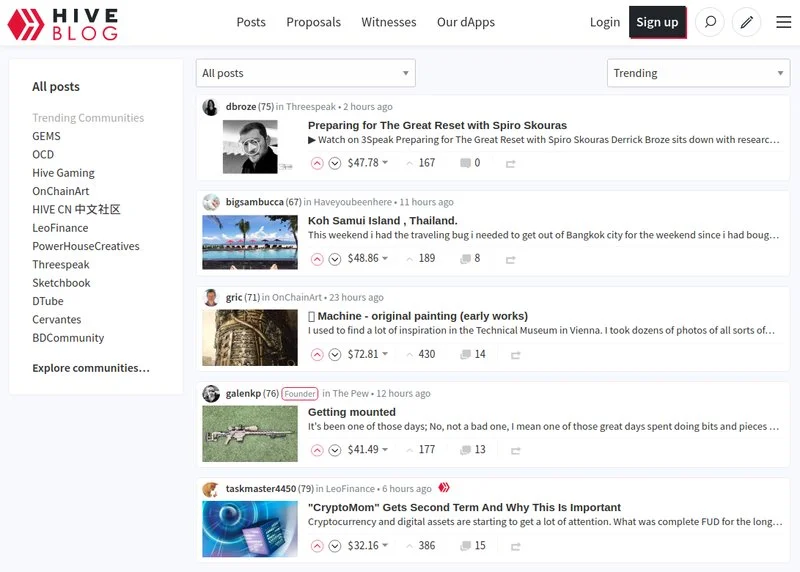Upvote the gric Machine painting post
This screenshot has width=800, height=572.
[317, 355]
